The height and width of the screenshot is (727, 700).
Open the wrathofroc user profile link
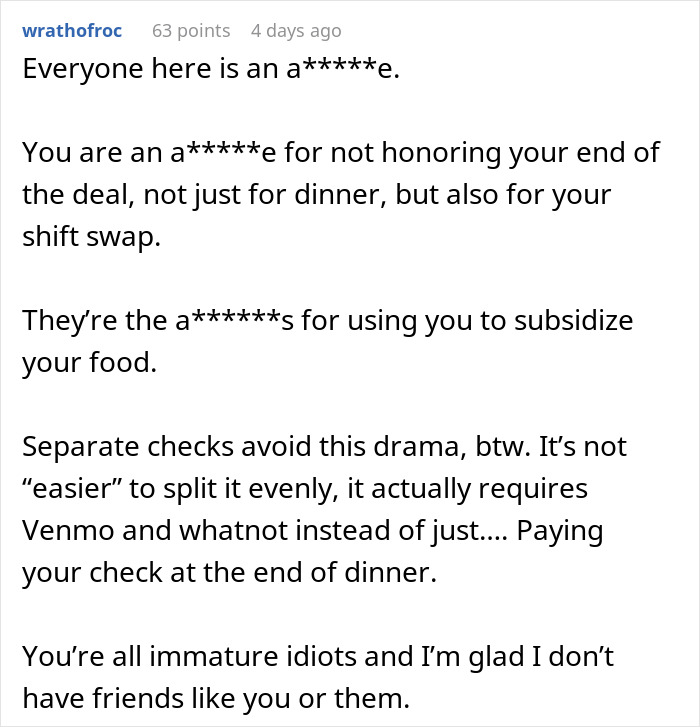point(72,31)
